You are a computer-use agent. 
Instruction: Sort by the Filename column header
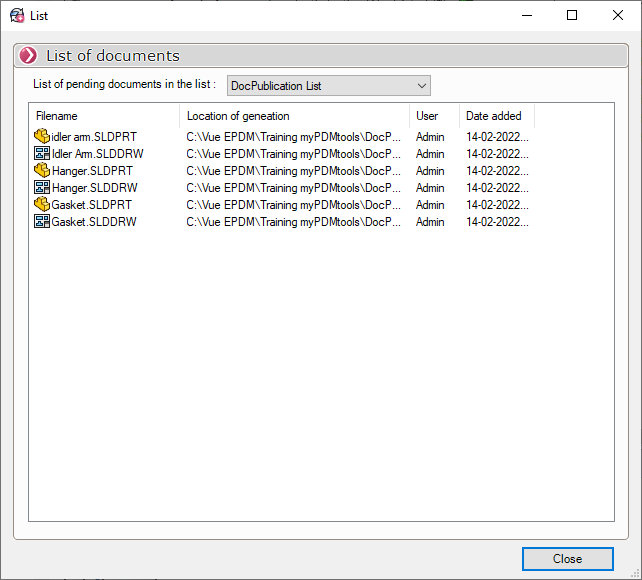pyautogui.click(x=104, y=116)
